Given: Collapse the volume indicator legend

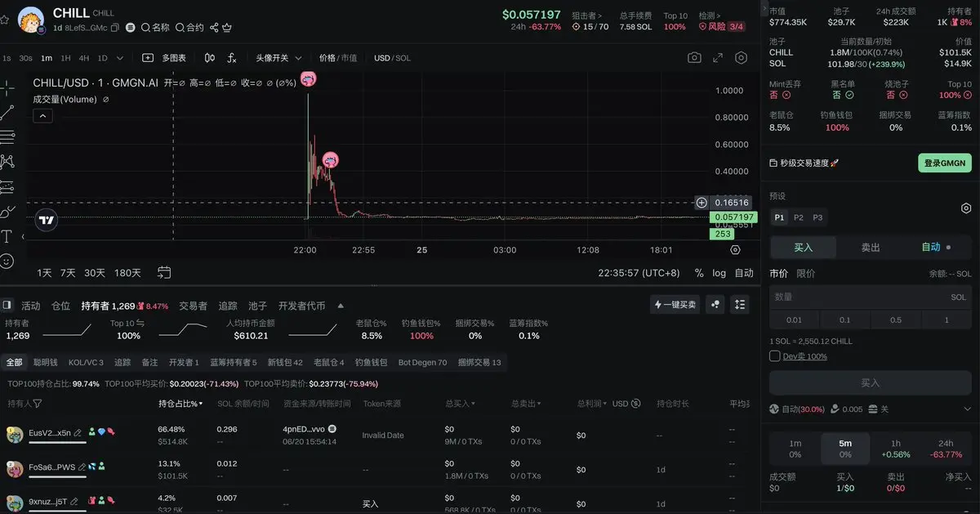Looking at the screenshot, I should tap(43, 116).
